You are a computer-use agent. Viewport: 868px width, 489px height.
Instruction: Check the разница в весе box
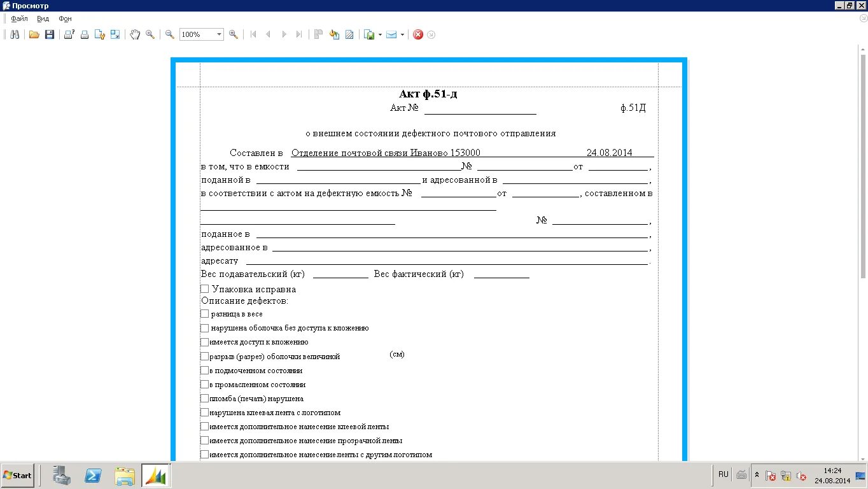[204, 314]
